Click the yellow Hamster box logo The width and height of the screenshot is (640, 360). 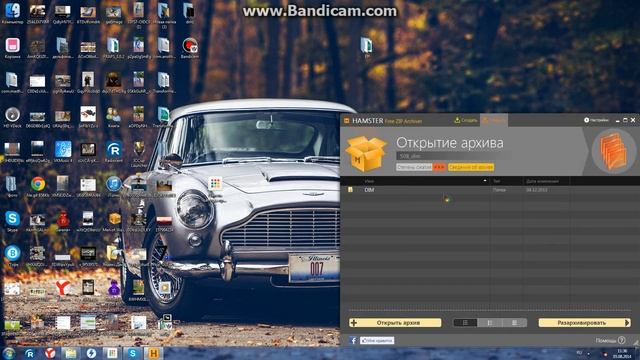pyautogui.click(x=366, y=153)
